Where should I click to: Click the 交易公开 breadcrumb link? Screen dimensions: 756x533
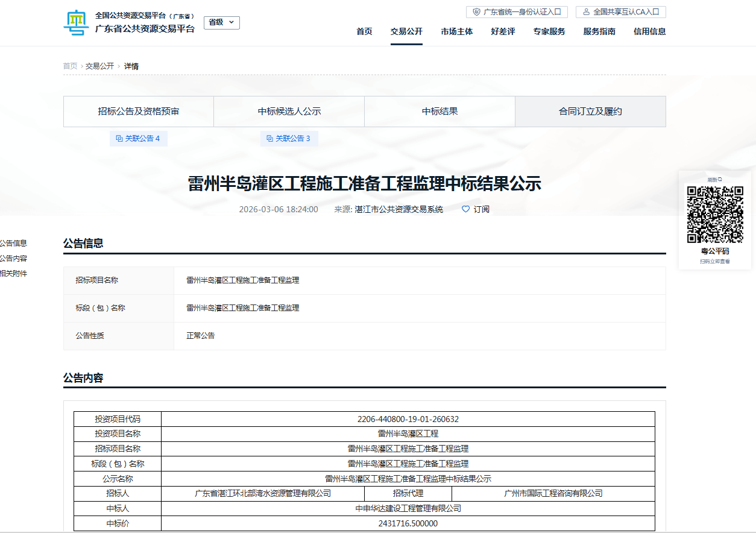[99, 66]
